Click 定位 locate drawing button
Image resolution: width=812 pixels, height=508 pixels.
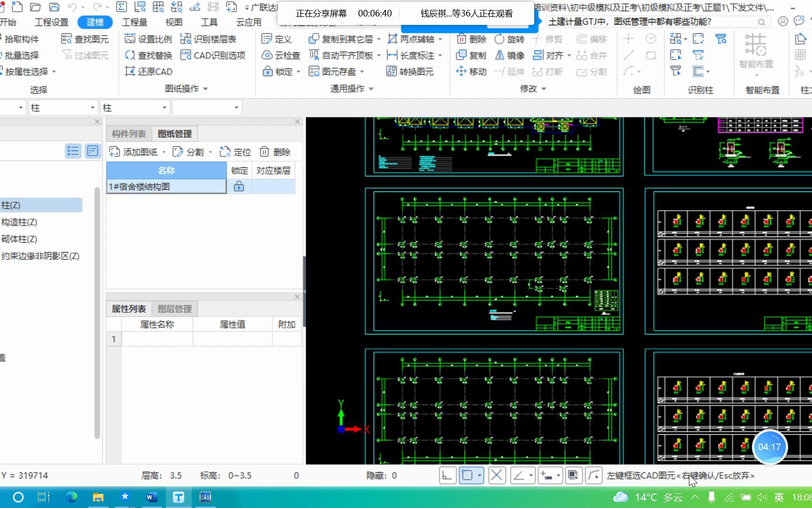point(235,152)
